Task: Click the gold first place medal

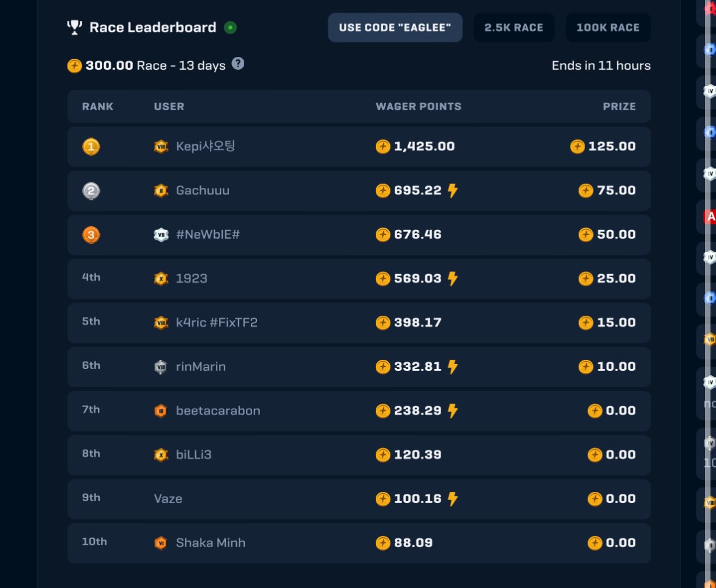Action: tap(91, 147)
